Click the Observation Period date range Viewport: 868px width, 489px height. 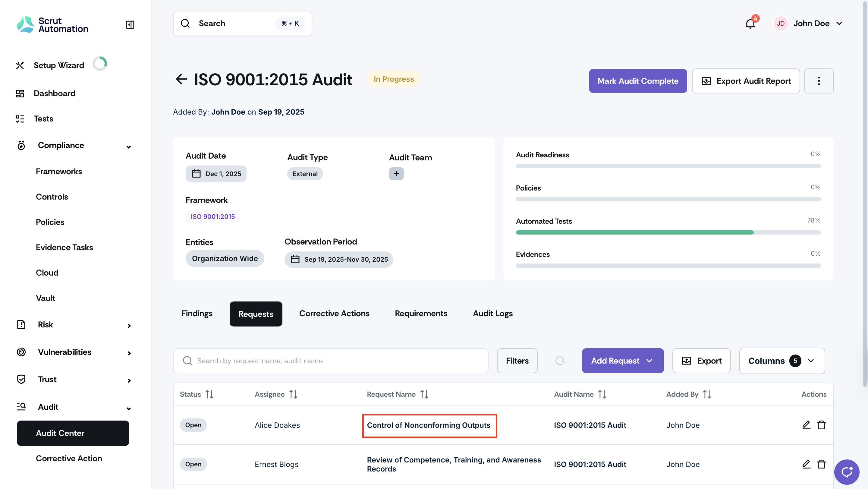[339, 259]
